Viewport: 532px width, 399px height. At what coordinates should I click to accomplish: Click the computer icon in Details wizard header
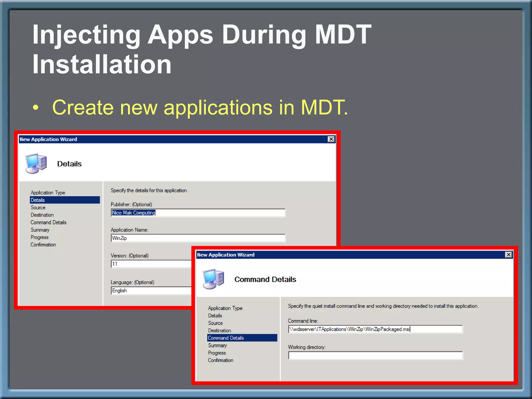pos(36,163)
